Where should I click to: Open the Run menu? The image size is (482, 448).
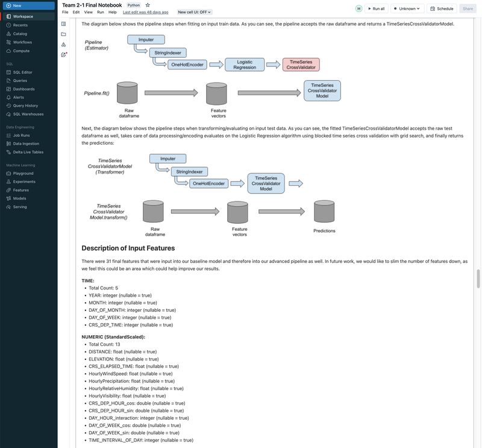99,11
